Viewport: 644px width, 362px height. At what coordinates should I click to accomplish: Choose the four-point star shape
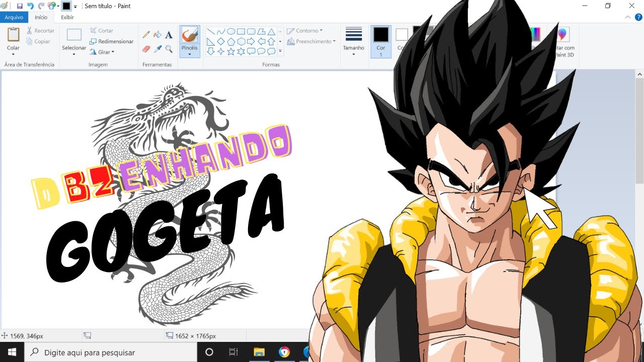click(x=221, y=51)
